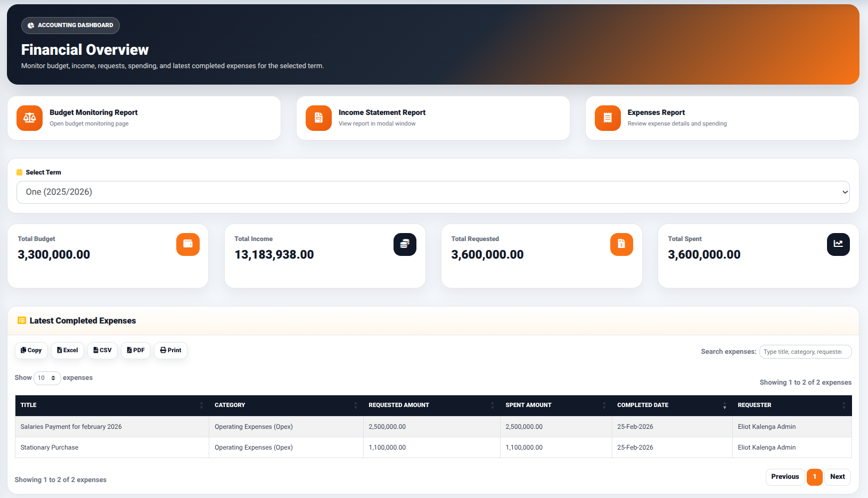868x498 pixels.
Task: Click the Income Statement document icon
Action: [x=318, y=118]
